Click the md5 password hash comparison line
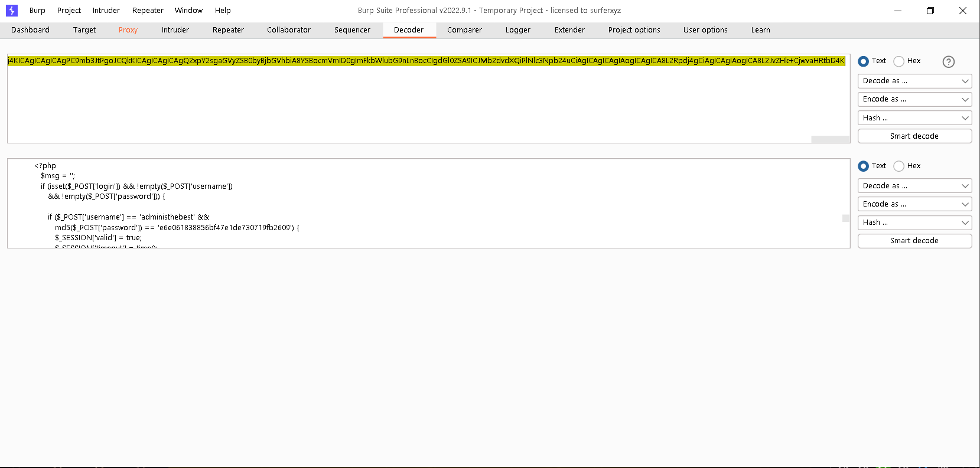 click(177, 228)
